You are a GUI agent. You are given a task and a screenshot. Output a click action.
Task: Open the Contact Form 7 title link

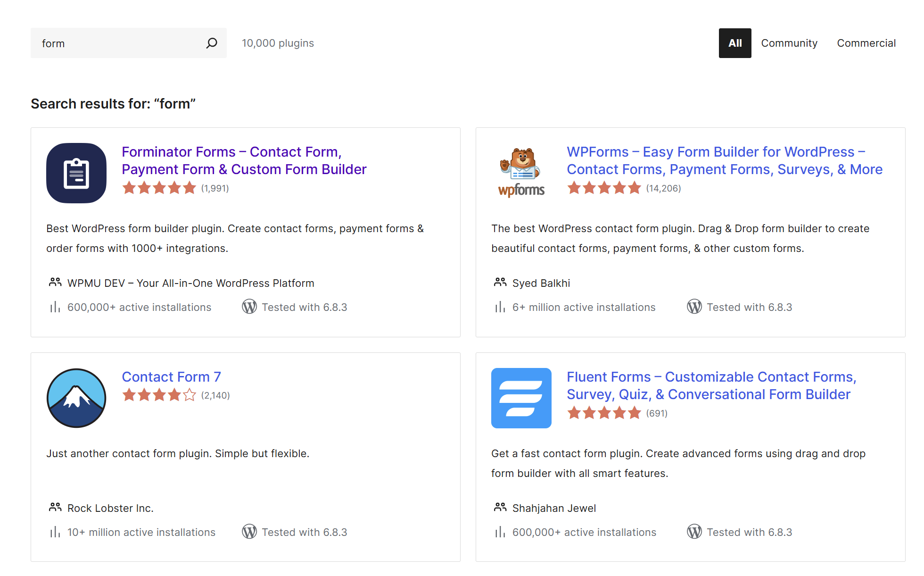point(171,377)
